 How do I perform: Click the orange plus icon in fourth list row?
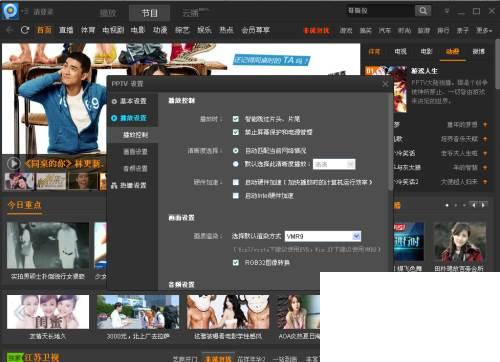485,167
